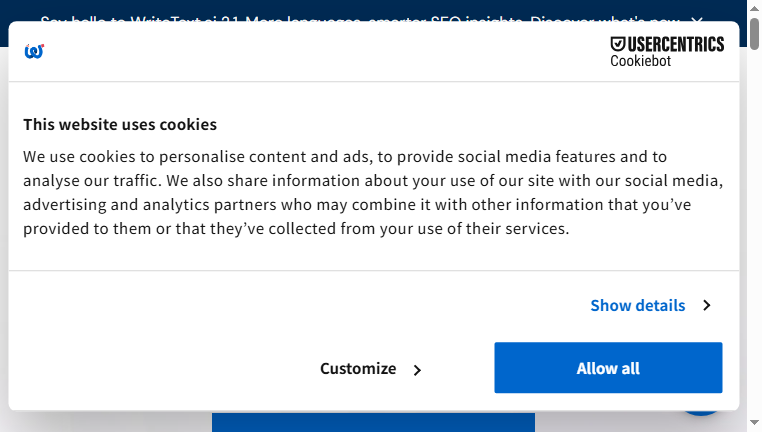This screenshot has width=762, height=432.
Task: Open the Customize cookie options
Action: [358, 369]
